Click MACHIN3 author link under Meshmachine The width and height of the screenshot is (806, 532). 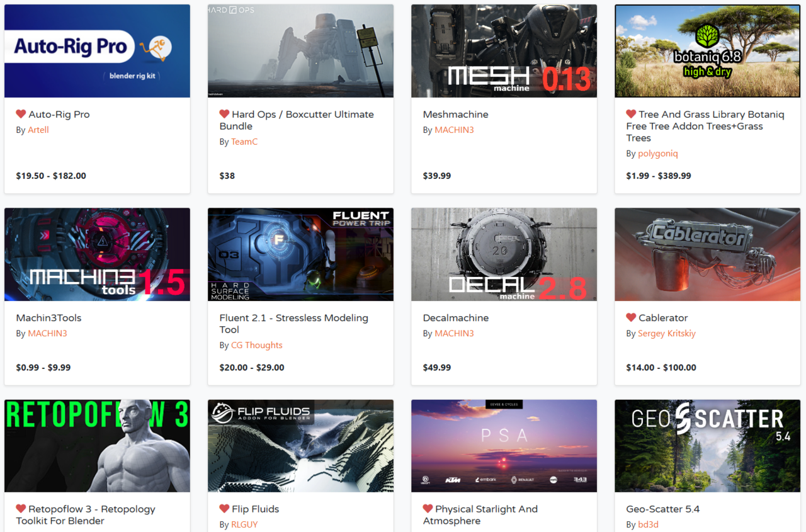(x=454, y=130)
